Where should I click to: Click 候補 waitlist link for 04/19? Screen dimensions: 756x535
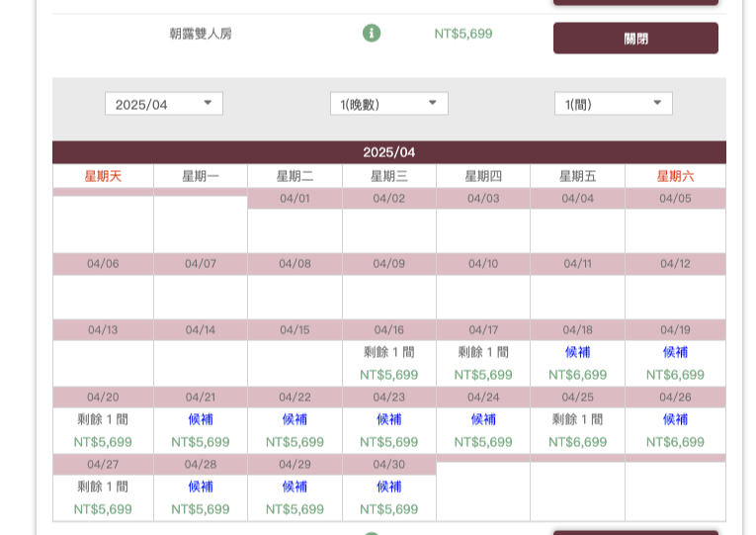tap(675, 352)
